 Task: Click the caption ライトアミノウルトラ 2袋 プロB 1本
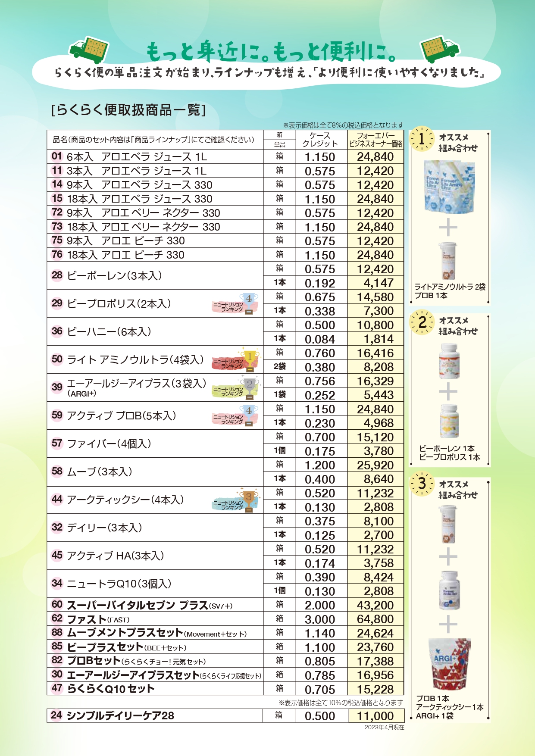pos(450,291)
